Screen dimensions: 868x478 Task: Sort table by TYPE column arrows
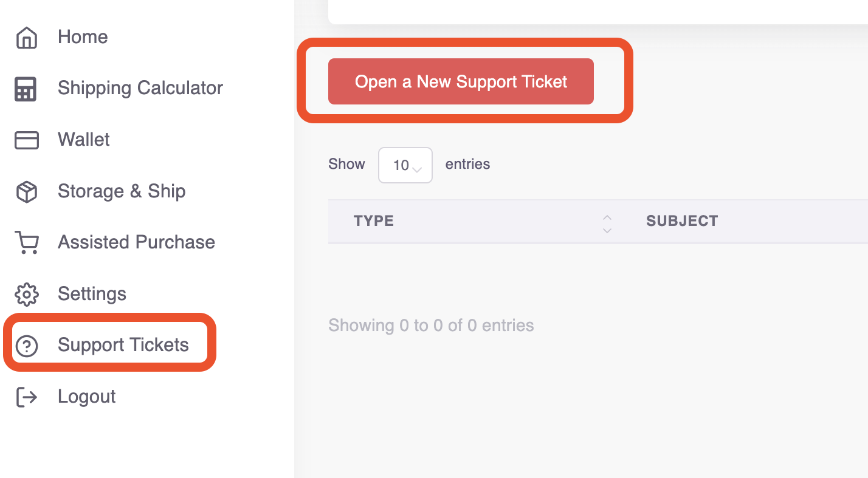pyautogui.click(x=607, y=224)
